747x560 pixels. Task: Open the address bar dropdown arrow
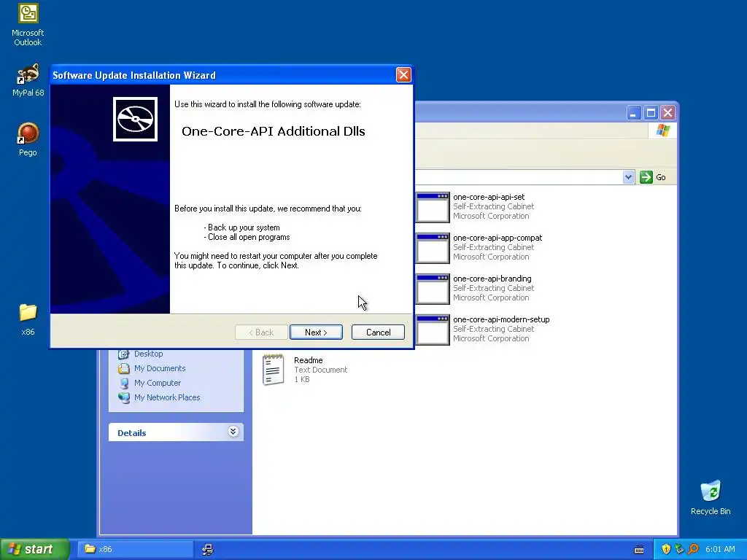[x=628, y=177]
